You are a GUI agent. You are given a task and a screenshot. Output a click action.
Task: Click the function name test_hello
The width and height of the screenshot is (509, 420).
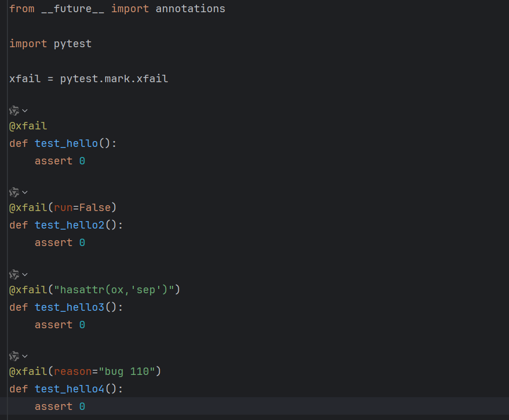(x=66, y=143)
